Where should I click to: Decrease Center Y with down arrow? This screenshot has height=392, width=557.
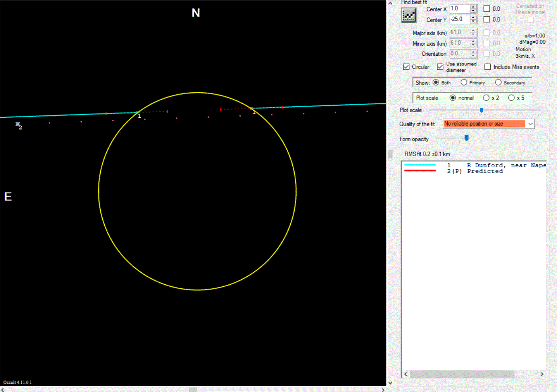tap(473, 21)
